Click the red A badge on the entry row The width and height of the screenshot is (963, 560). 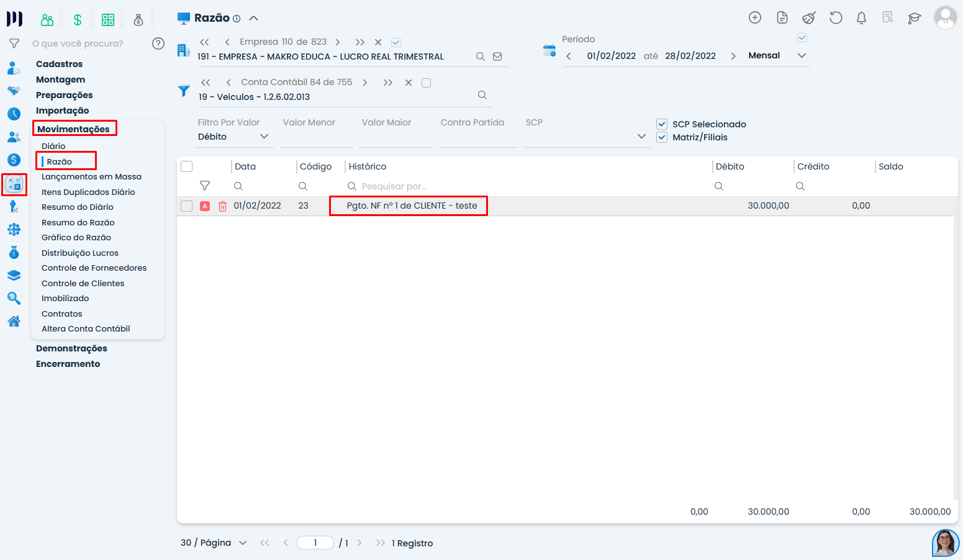tap(205, 206)
